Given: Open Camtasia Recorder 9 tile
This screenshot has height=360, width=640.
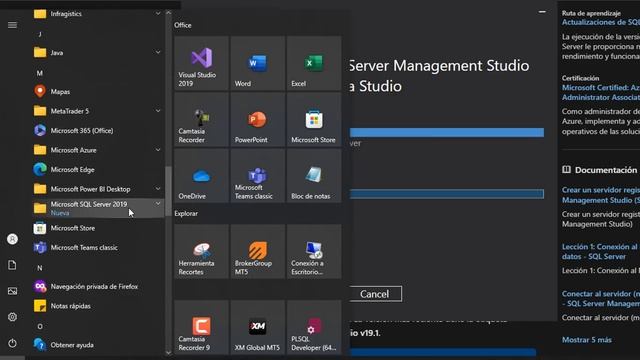Looking at the screenshot, I should [201, 327].
